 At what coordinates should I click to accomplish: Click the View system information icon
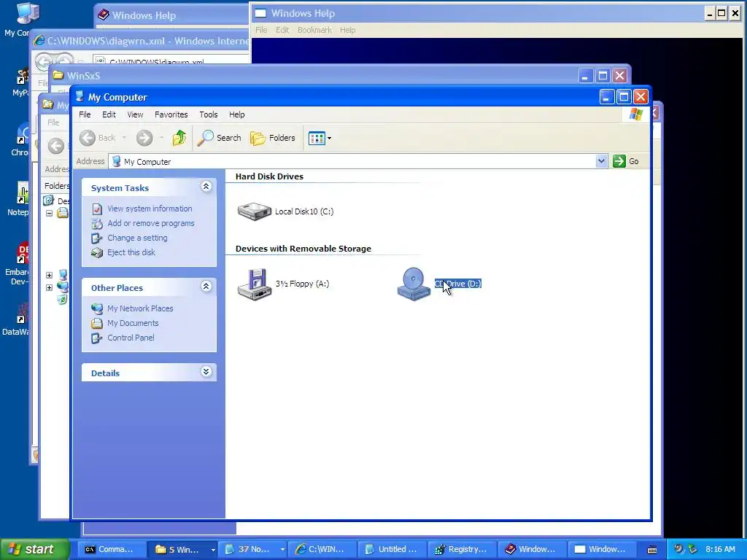pos(97,209)
